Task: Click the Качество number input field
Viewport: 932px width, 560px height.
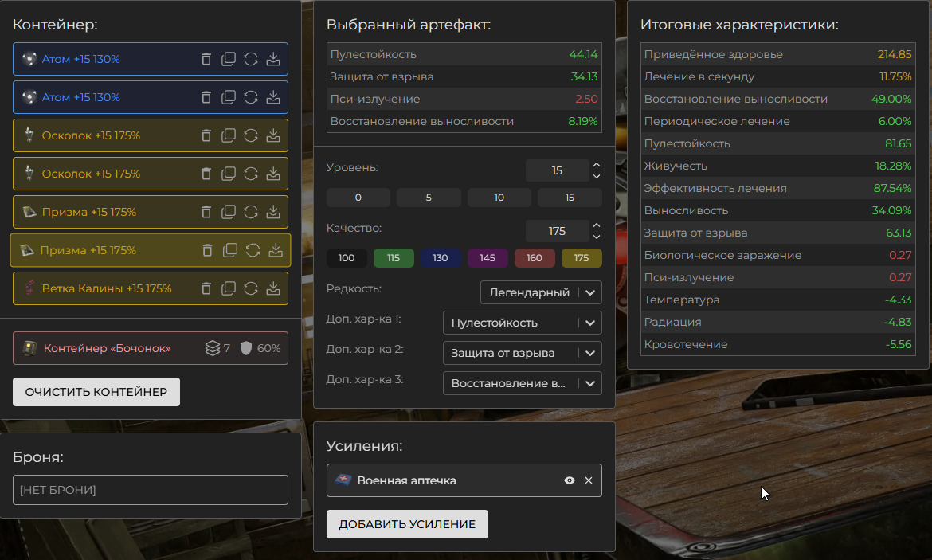Action: coord(557,231)
